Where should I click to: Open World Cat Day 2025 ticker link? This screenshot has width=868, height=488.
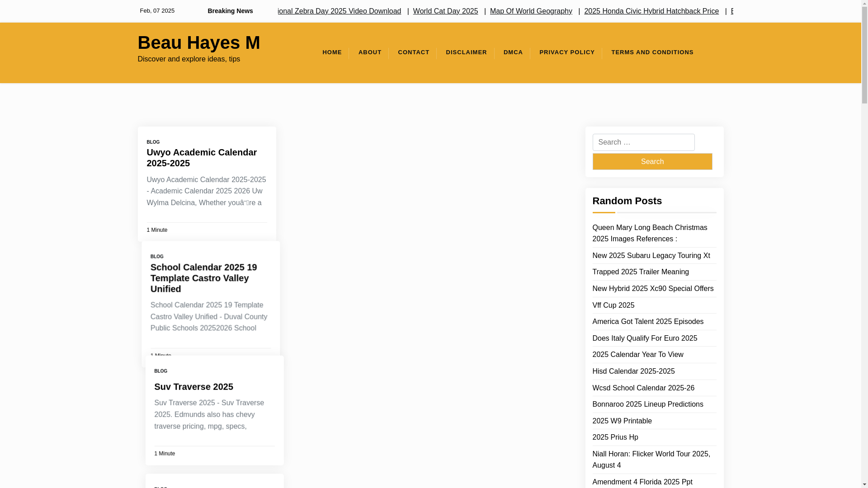tap(445, 11)
